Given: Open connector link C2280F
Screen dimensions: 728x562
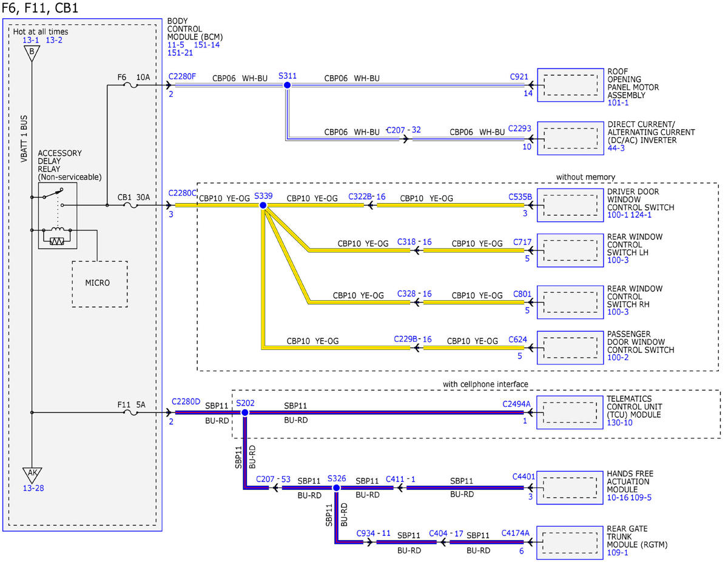Looking at the screenshot, I should tap(182, 77).
